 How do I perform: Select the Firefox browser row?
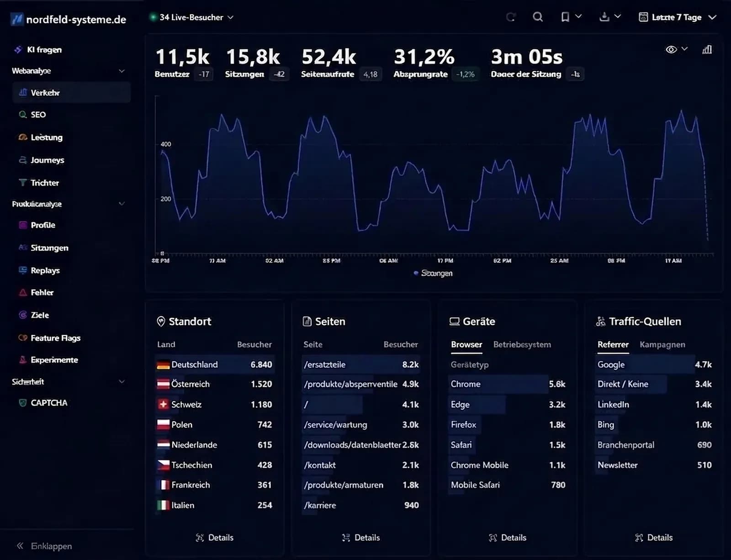click(x=508, y=424)
